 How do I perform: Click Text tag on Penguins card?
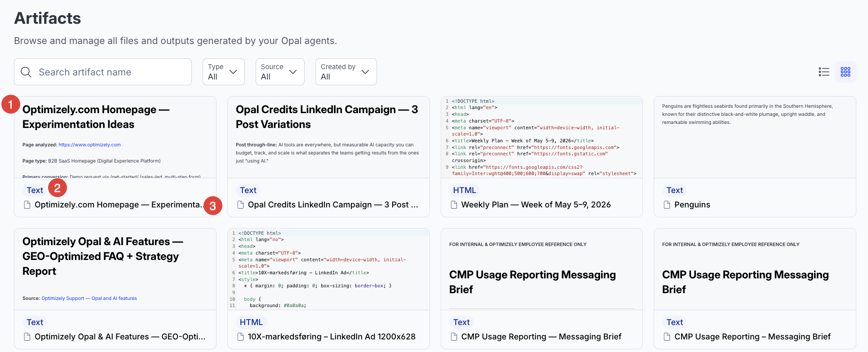[x=674, y=190]
